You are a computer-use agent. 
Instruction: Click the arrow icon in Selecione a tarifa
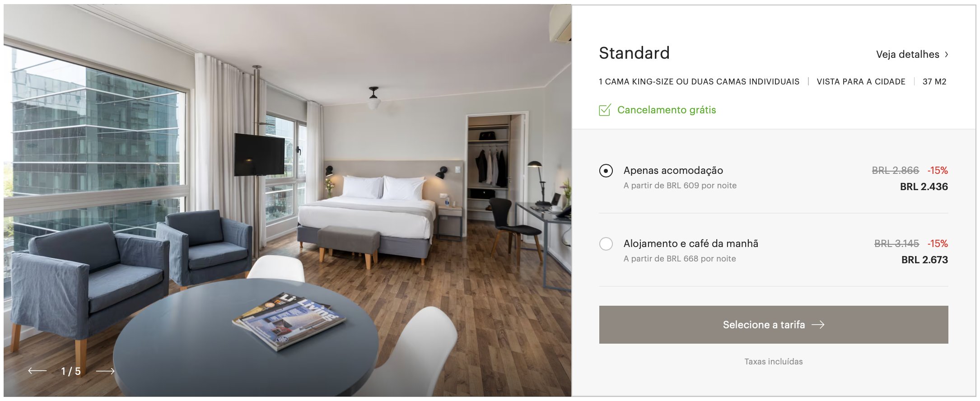click(x=818, y=325)
